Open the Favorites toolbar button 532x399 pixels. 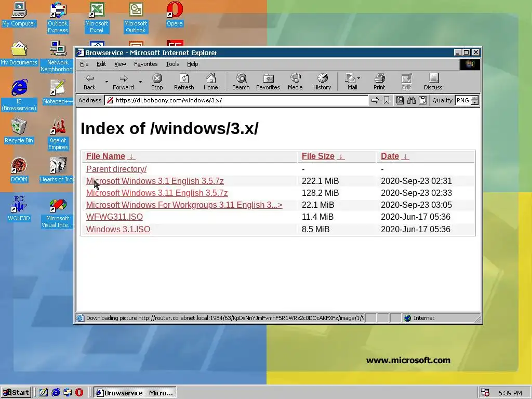(x=268, y=82)
